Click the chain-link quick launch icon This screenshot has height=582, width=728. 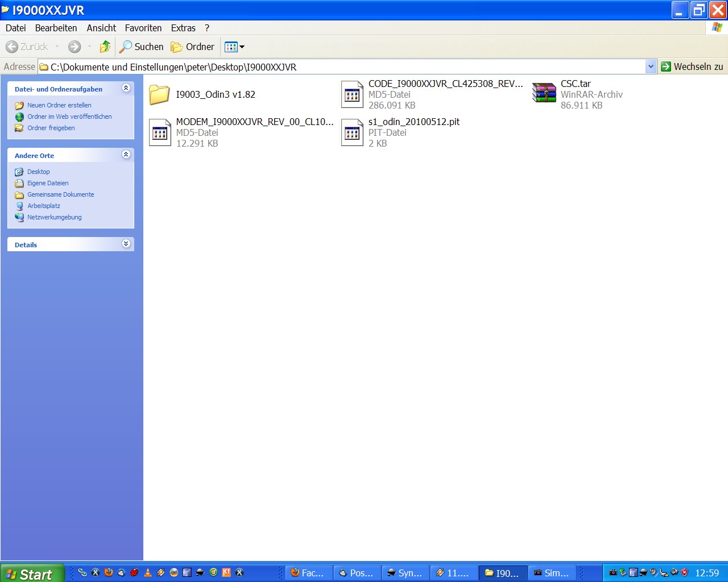coord(82,572)
